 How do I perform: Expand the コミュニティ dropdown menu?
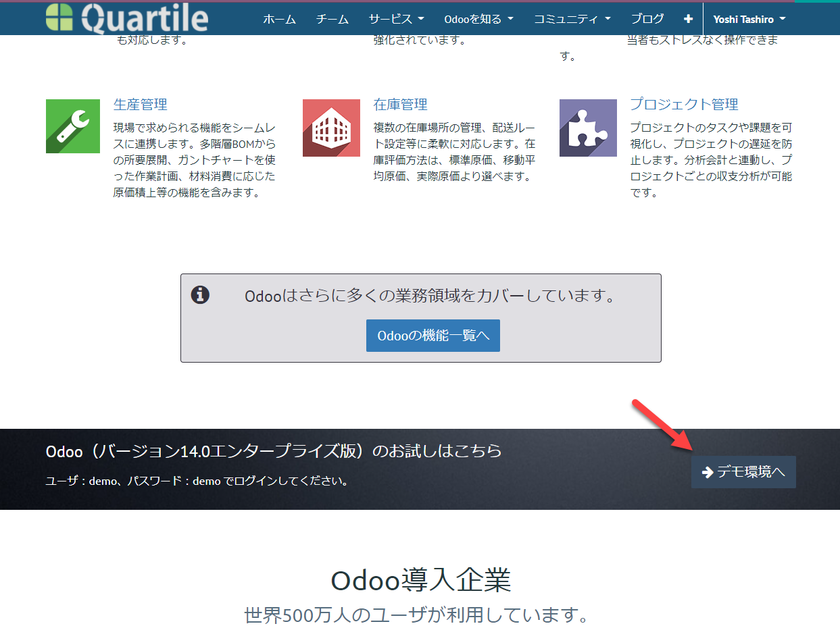572,19
